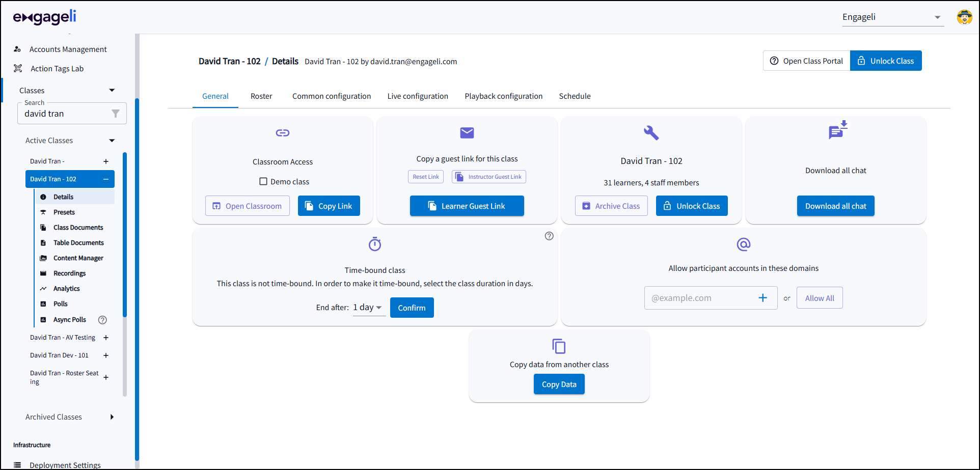Viewport: 980px width, 470px height.
Task: Click the user avatar icon
Action: [964, 17]
